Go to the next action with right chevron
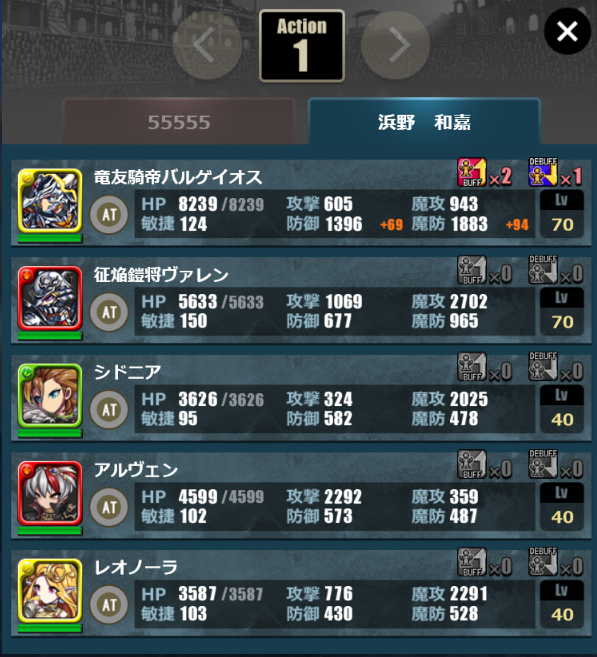 (x=395, y=45)
